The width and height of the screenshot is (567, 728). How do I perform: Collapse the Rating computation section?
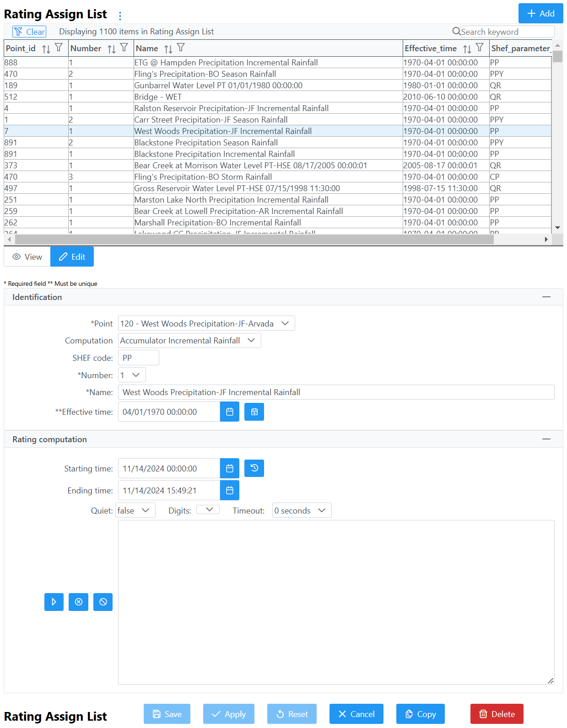pos(546,439)
